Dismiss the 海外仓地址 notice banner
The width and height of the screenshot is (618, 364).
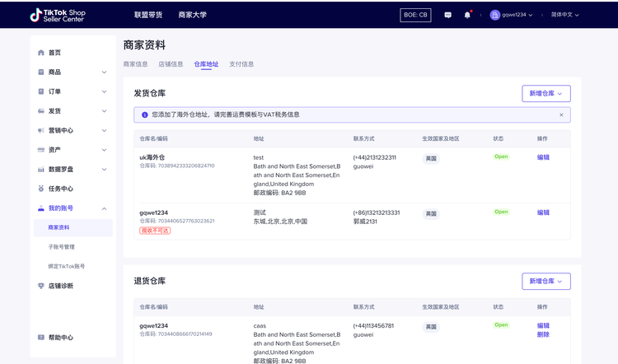[561, 114]
